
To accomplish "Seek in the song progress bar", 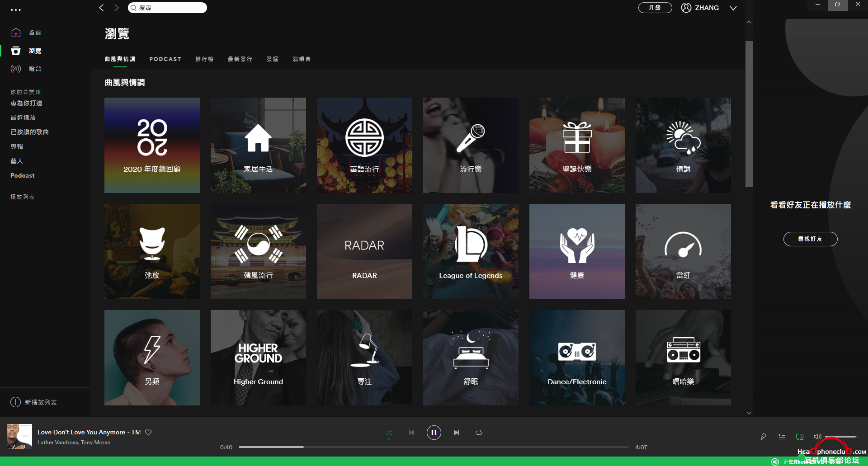I will 434,447.
